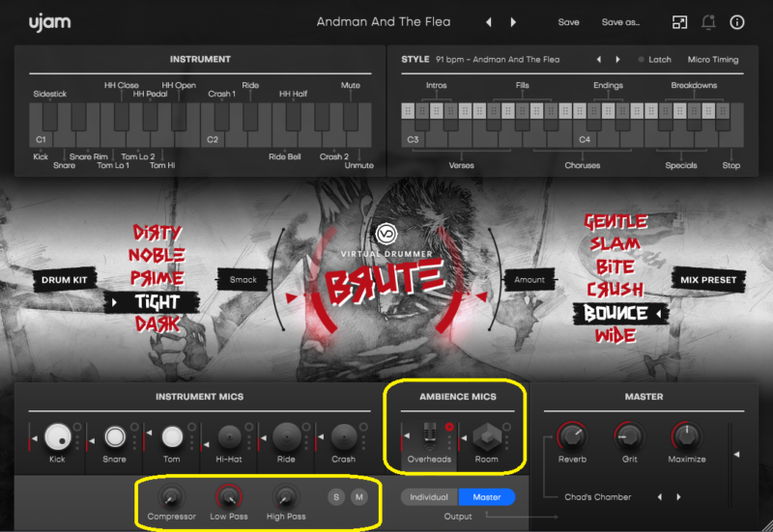Click the Smack label
Viewport: 773px width, 532px height.
(243, 280)
